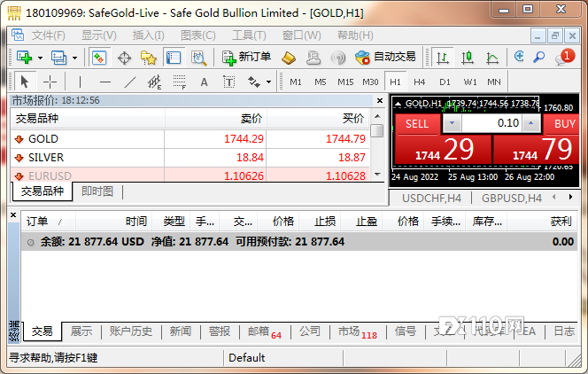Select the H1 timeframe button
Image resolution: width=588 pixels, height=374 pixels.
[x=395, y=82]
